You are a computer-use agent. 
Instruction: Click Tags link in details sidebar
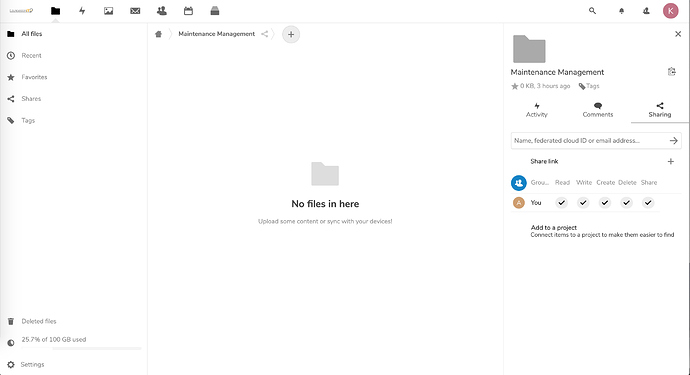pos(589,86)
